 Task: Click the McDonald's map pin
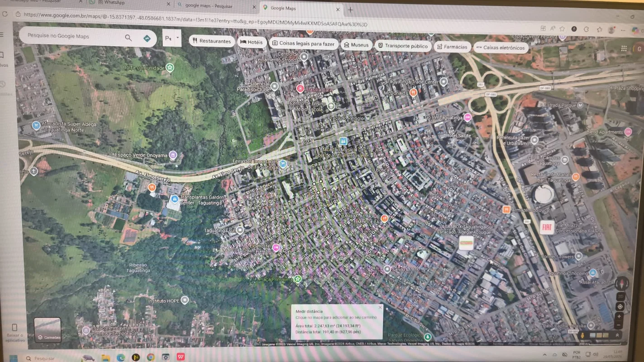(x=413, y=93)
